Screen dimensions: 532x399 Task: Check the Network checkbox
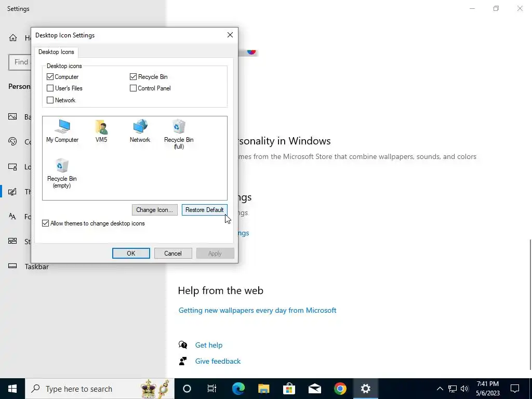(x=50, y=100)
